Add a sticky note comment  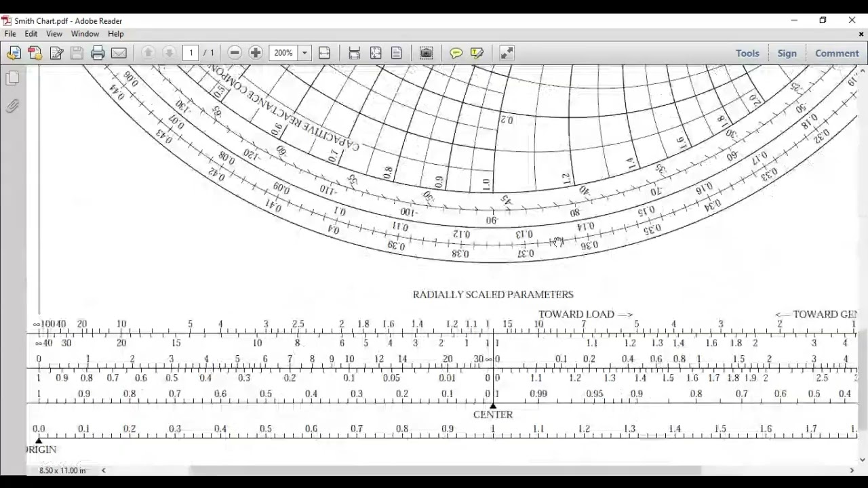[456, 53]
